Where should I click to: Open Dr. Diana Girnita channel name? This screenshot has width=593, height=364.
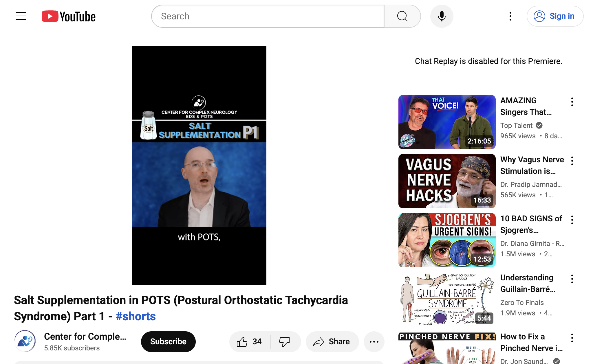[532, 243]
